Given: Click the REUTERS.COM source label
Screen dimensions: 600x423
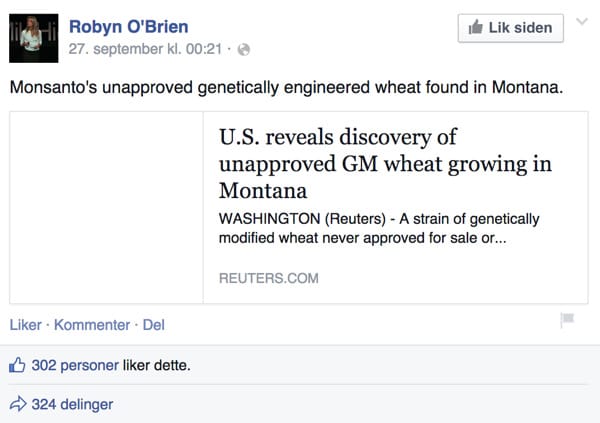Looking at the screenshot, I should pos(268,278).
